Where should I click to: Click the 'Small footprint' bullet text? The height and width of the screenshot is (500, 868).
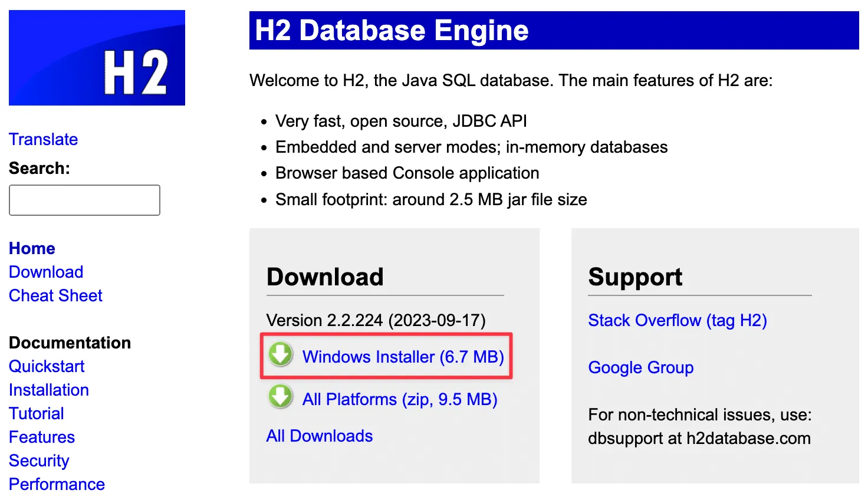pyautogui.click(x=431, y=199)
